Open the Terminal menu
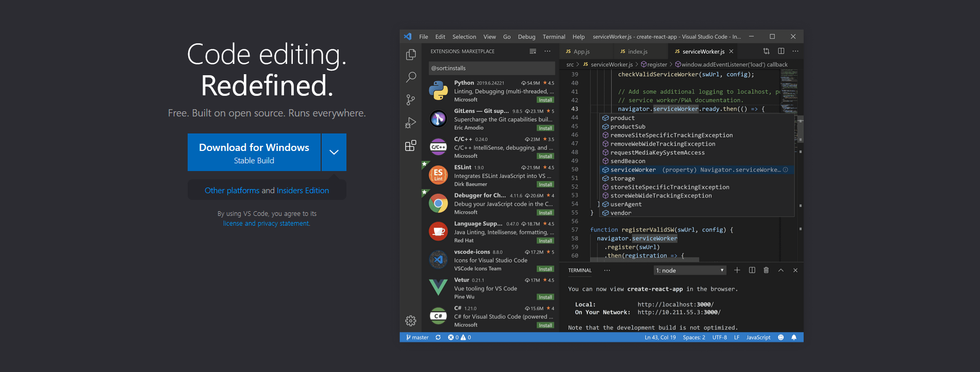Image resolution: width=980 pixels, height=372 pixels. [554, 37]
